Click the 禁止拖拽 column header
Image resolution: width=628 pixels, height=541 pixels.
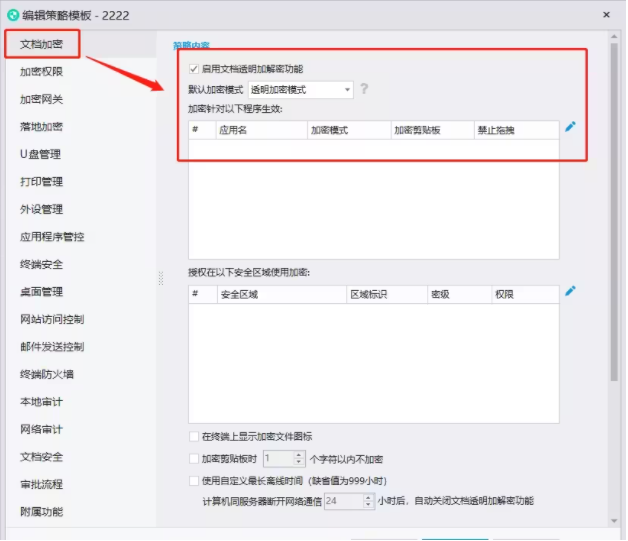point(517,130)
